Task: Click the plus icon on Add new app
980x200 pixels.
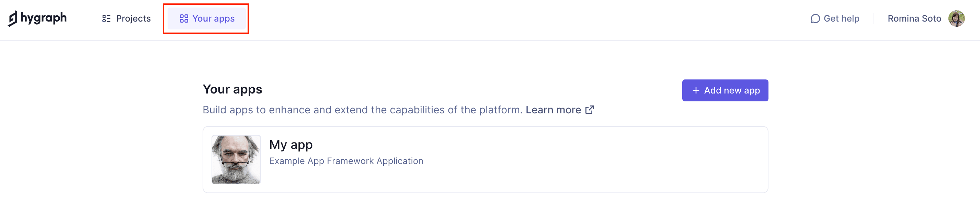Action: 696,90
